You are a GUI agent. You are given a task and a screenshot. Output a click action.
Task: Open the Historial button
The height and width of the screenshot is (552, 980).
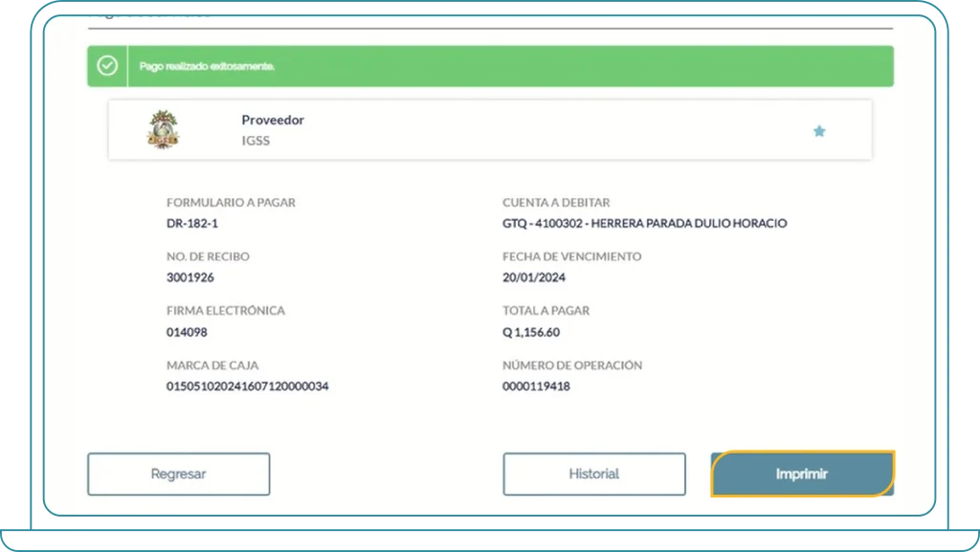(x=593, y=474)
